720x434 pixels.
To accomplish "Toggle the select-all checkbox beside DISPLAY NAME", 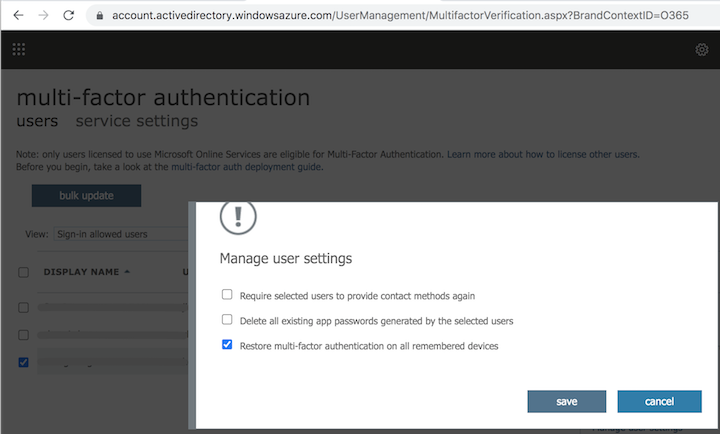I will 23,272.
